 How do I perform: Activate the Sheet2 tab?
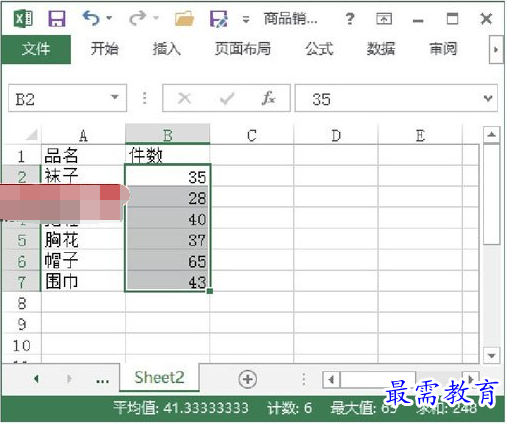coord(159,377)
